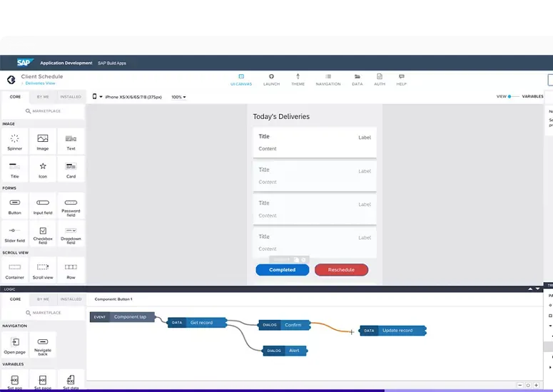Select the Image component

43,142
